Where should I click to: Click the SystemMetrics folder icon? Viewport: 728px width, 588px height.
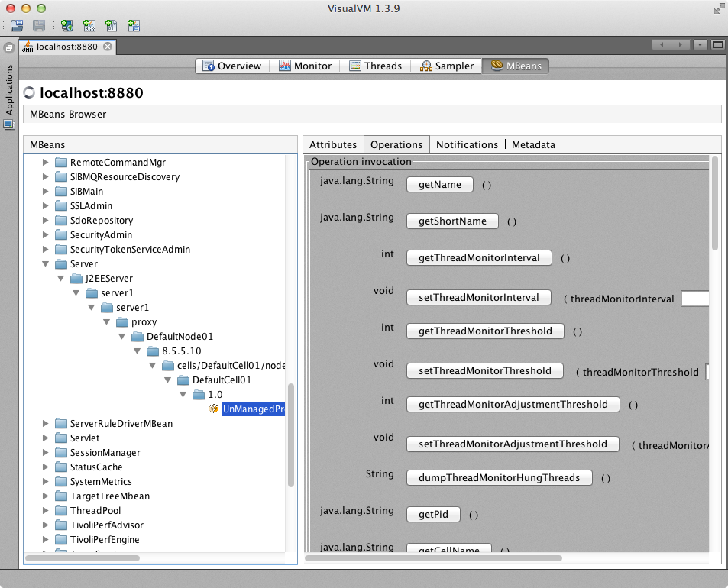click(x=61, y=481)
